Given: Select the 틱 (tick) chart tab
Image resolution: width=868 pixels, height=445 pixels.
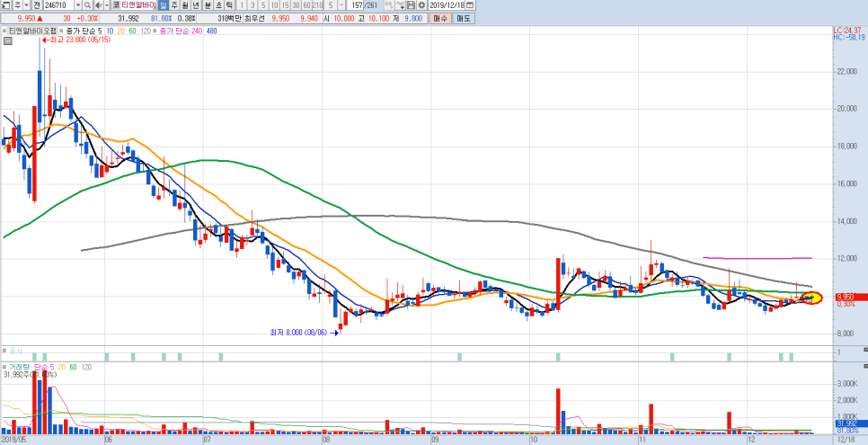Looking at the screenshot, I should pyautogui.click(x=229, y=5).
